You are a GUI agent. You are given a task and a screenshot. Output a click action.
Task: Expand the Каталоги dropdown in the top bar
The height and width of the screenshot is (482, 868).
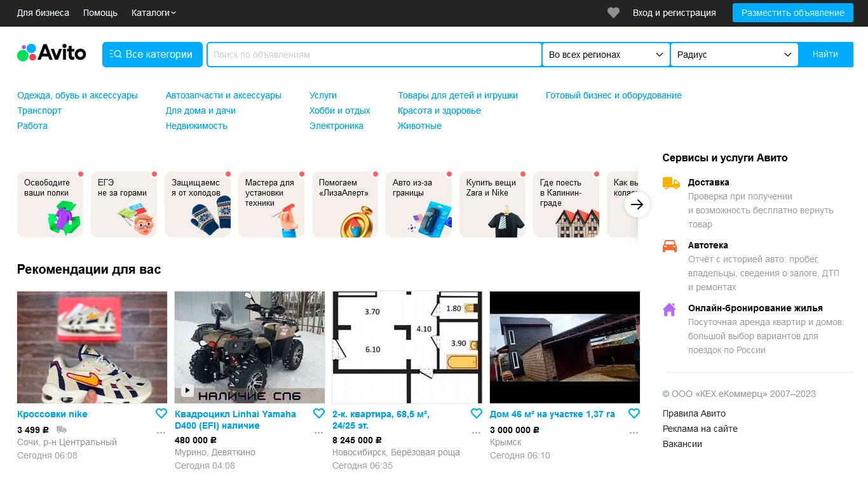pos(154,13)
